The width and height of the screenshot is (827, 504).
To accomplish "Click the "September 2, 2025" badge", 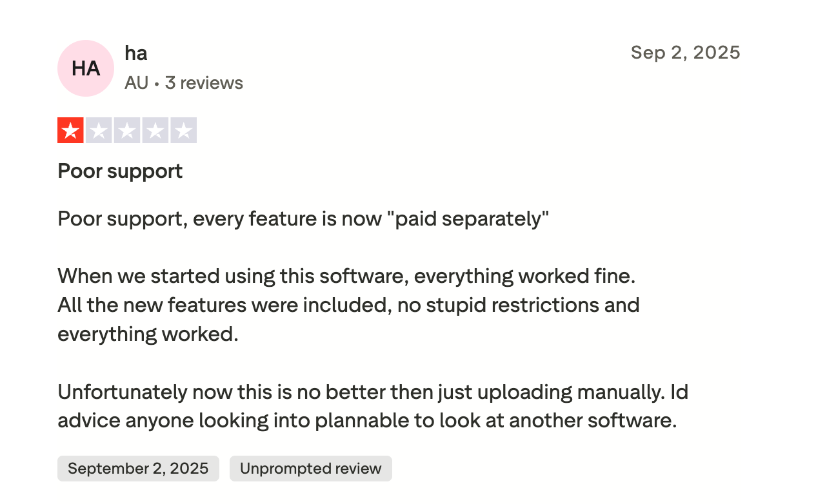I will [x=138, y=469].
